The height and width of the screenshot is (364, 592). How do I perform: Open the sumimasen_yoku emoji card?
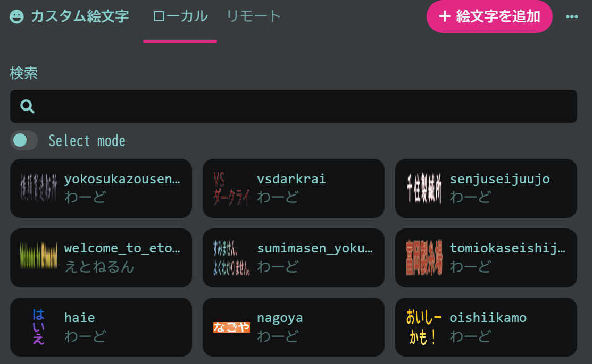294,257
